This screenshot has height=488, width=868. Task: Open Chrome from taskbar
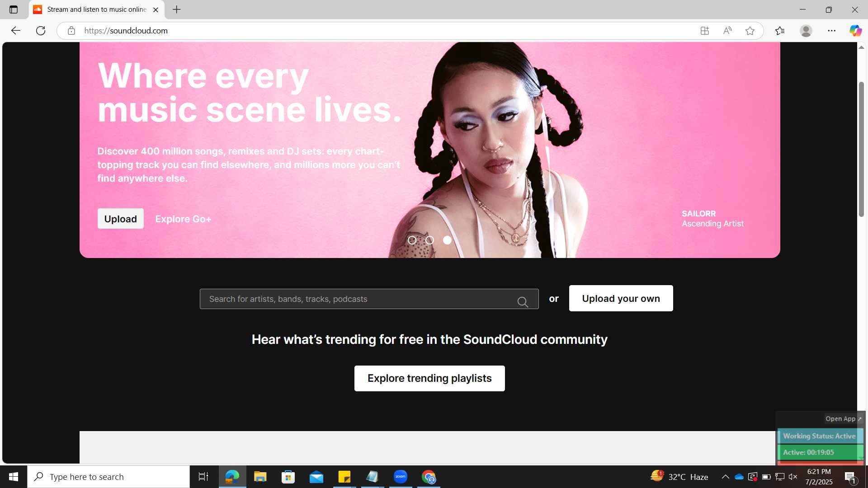[x=429, y=477]
